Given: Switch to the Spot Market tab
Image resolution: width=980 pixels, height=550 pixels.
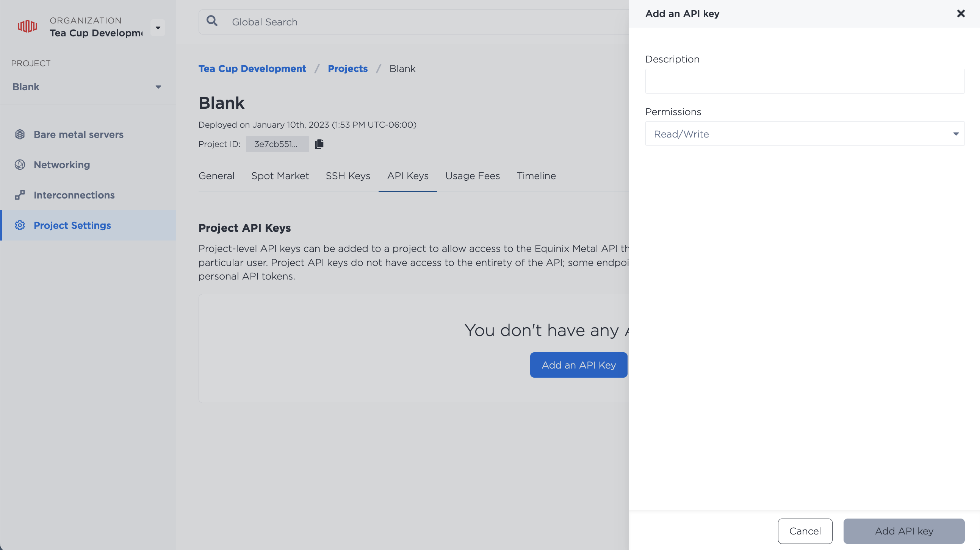Looking at the screenshot, I should coord(280,176).
